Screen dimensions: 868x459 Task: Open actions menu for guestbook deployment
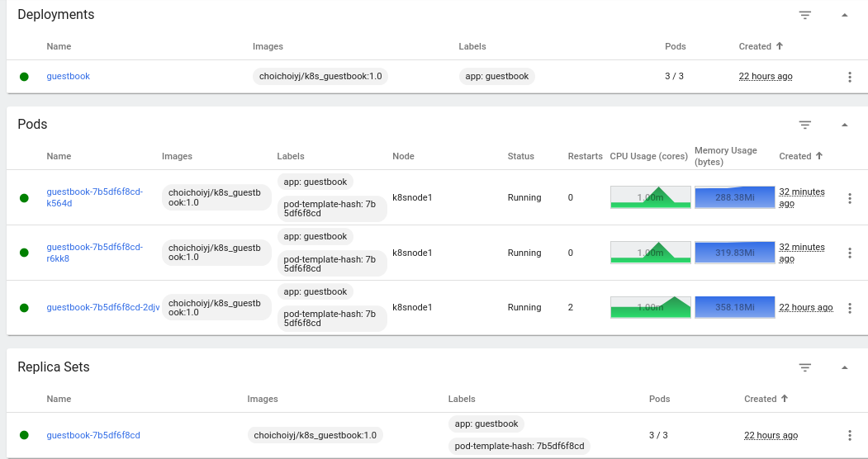tap(850, 77)
